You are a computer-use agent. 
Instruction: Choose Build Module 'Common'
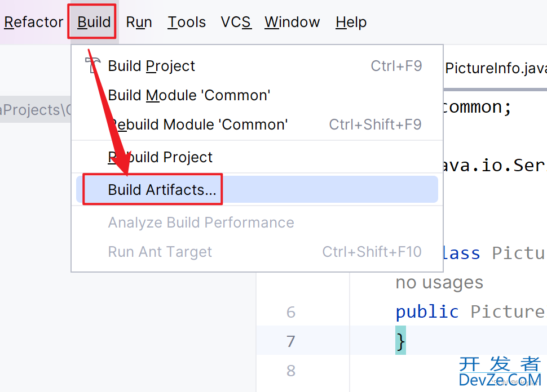tap(257, 95)
